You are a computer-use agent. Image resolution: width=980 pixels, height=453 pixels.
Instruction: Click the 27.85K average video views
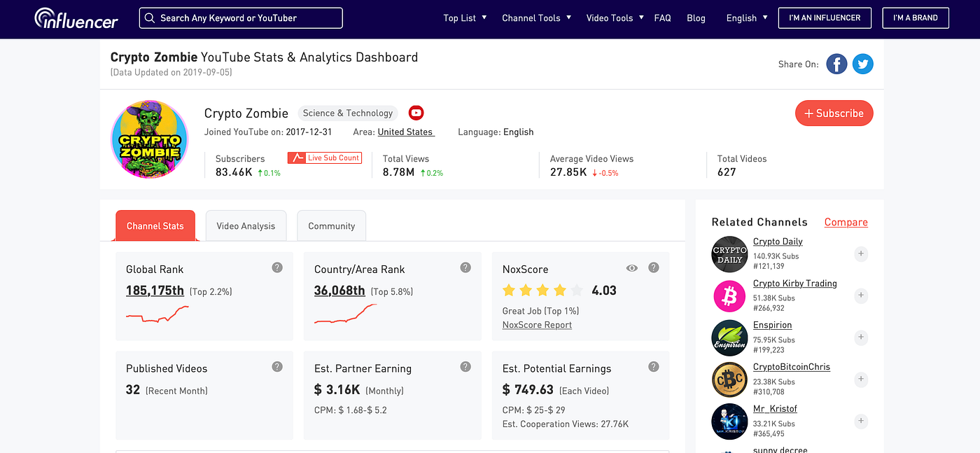[x=568, y=172]
